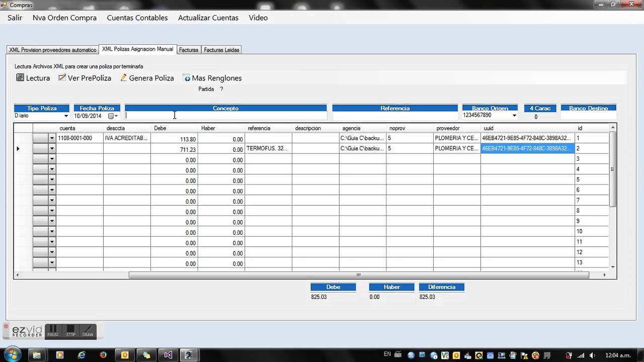Switch to Facturas tab
644x362 pixels.
[x=189, y=50]
